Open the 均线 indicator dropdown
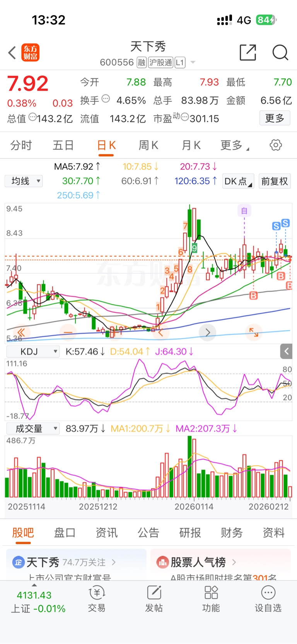 (x=24, y=181)
